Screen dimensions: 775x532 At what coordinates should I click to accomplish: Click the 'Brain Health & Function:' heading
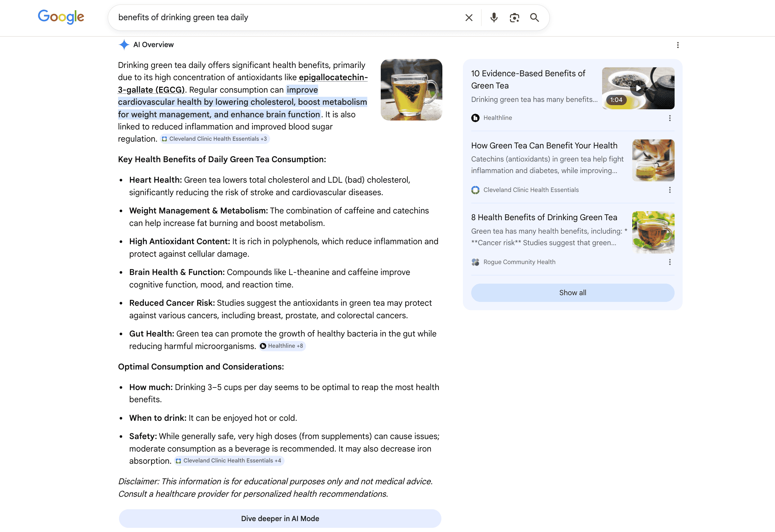point(177,272)
